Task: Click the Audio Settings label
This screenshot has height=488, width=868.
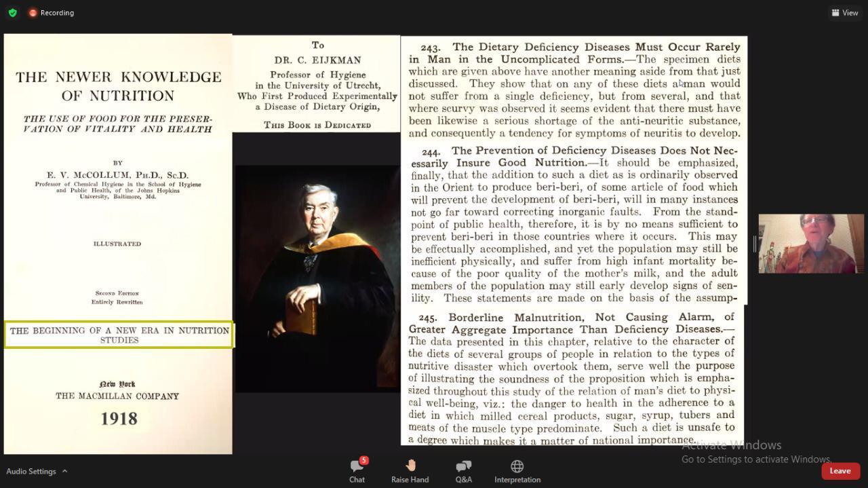Action: [31, 471]
